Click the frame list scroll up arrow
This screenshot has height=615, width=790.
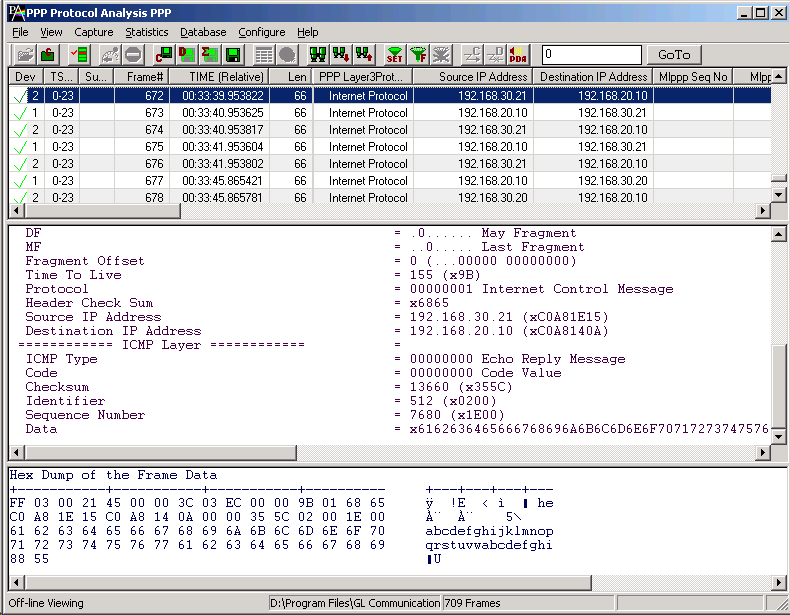[x=778, y=77]
